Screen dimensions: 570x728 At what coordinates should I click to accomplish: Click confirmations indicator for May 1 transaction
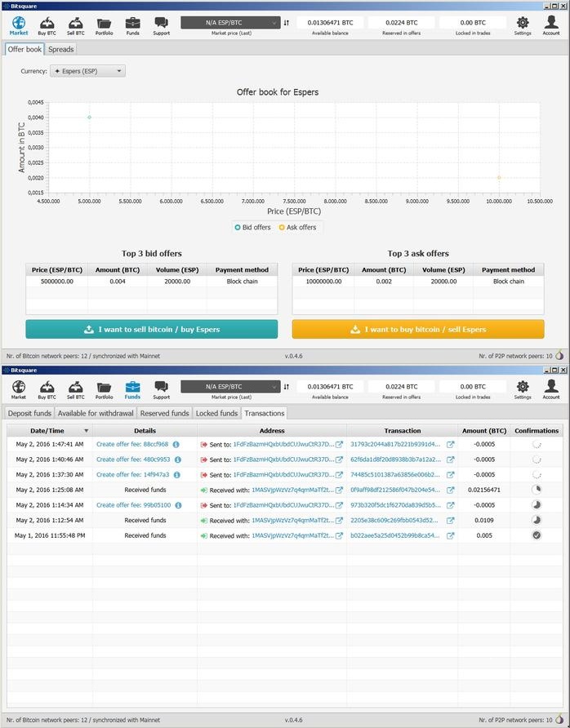click(537, 535)
